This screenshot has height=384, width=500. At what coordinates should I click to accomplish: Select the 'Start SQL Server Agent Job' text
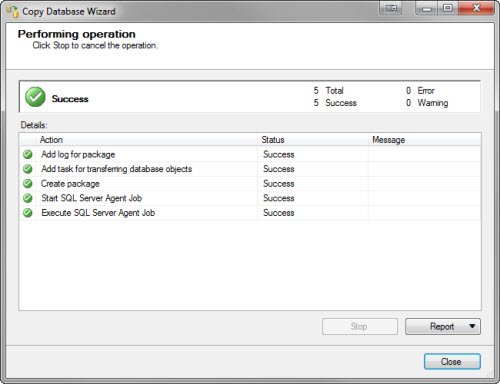pos(91,198)
